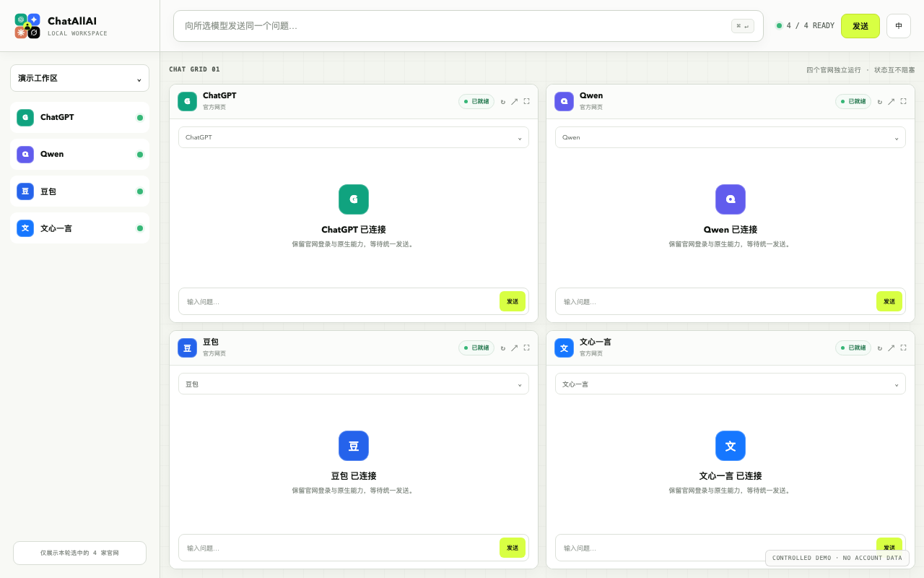Viewport: 924px width, 578px height.
Task: Toggle ChatGPT in the sidebar list
Action: 79,117
